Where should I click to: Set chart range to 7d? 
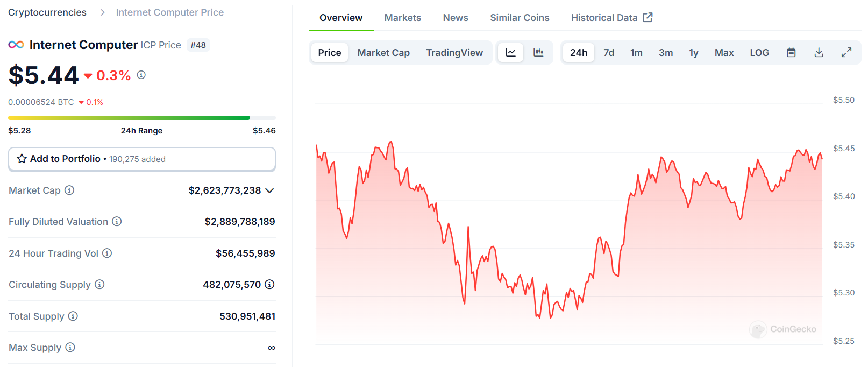(x=609, y=53)
